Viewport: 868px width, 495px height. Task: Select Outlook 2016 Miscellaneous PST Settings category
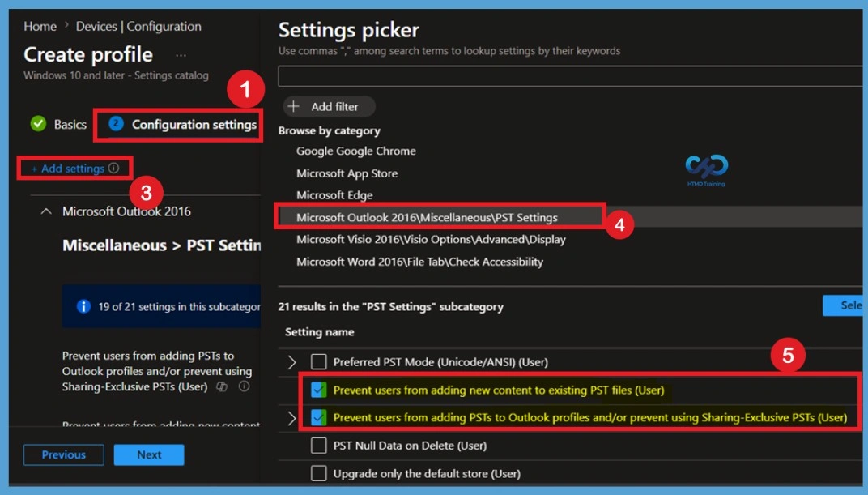pyautogui.click(x=427, y=218)
